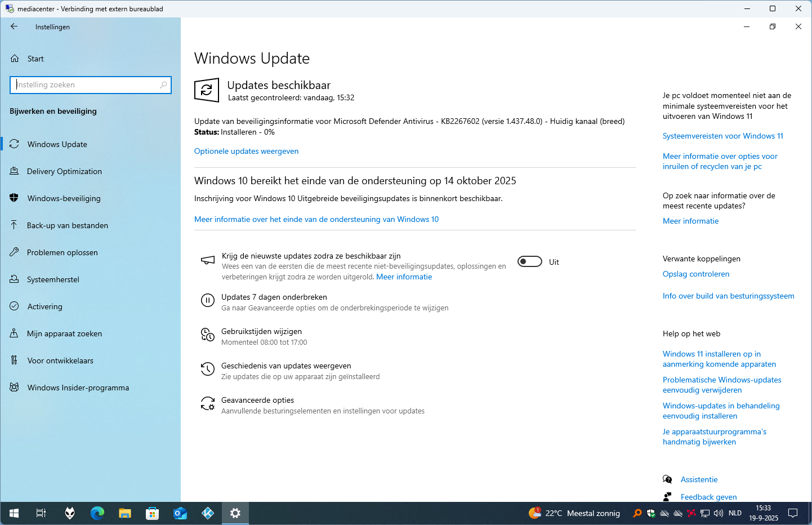Restore the inner Instellingen window size
812x525 pixels.
tap(773, 26)
